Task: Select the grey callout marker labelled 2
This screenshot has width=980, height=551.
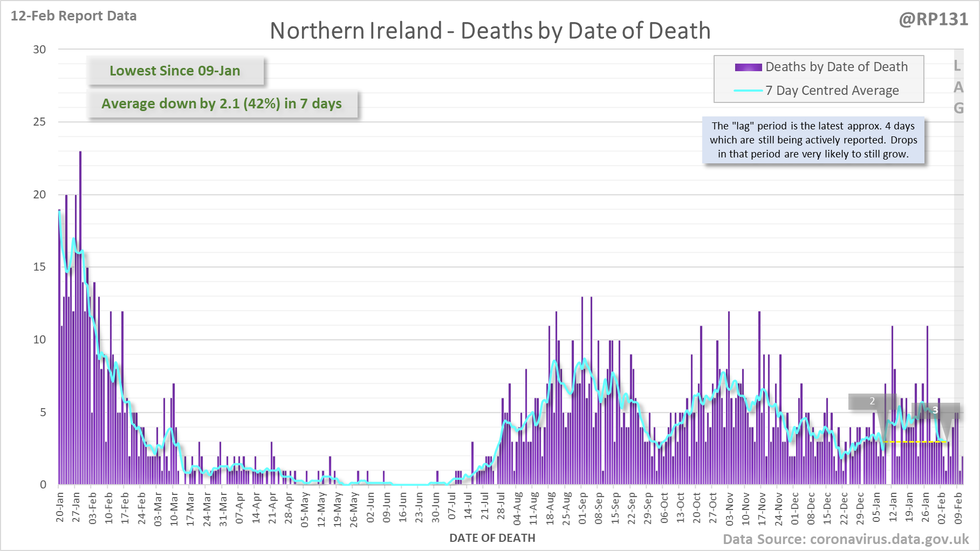Action: (872, 401)
